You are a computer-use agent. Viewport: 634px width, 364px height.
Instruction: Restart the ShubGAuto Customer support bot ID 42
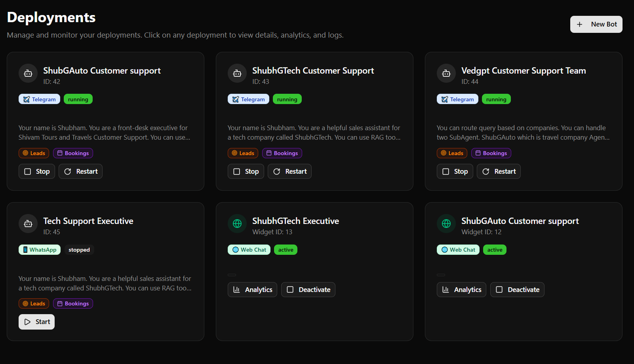coord(80,171)
